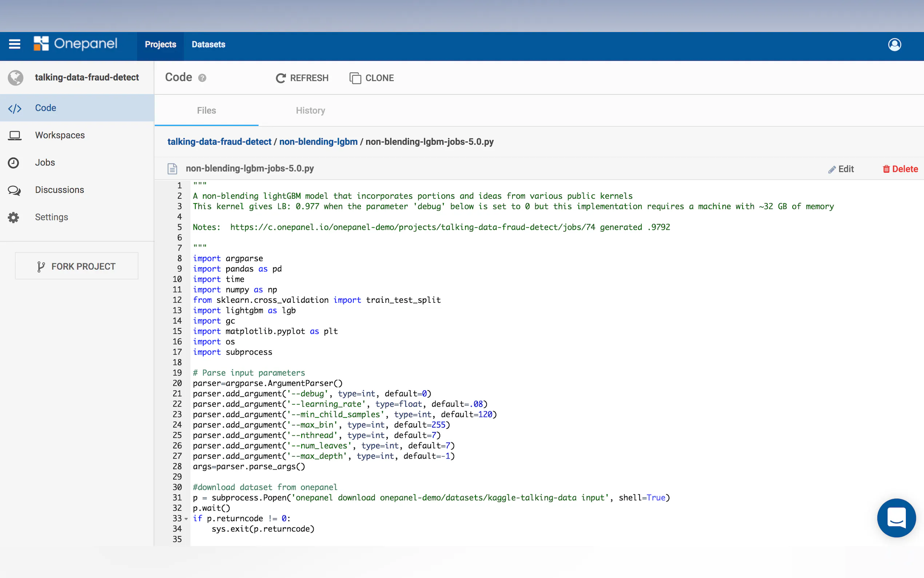
Task: Switch to the History tab
Action: point(310,111)
